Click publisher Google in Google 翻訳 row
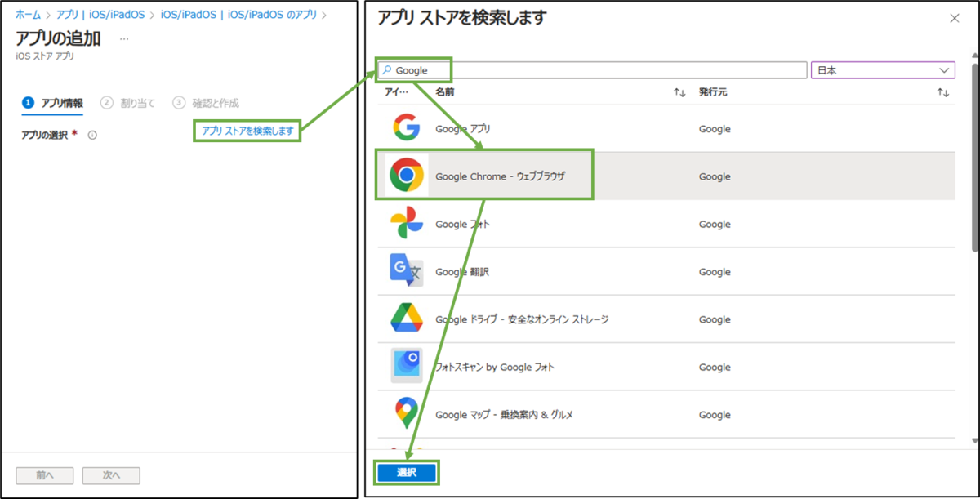The image size is (980, 499). (x=715, y=272)
